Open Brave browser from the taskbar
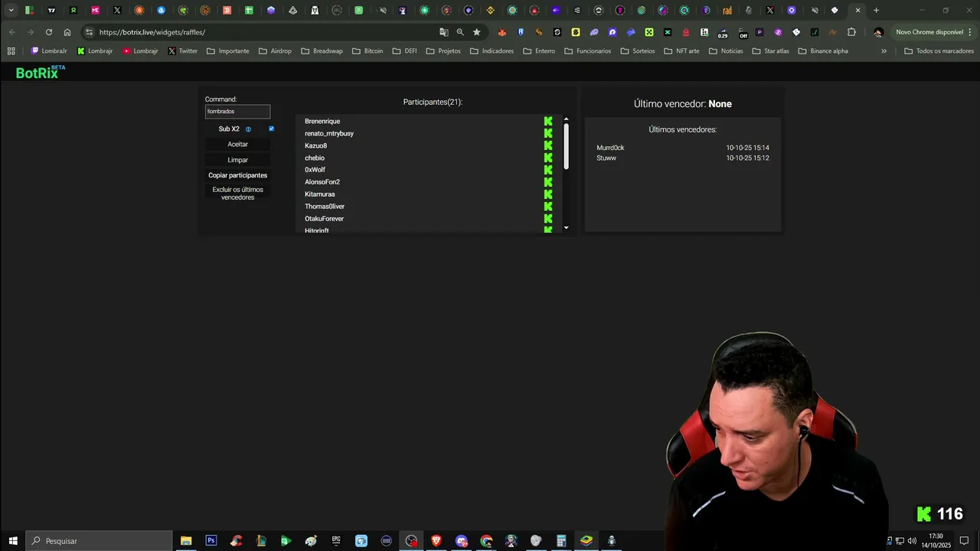 pos(436,541)
